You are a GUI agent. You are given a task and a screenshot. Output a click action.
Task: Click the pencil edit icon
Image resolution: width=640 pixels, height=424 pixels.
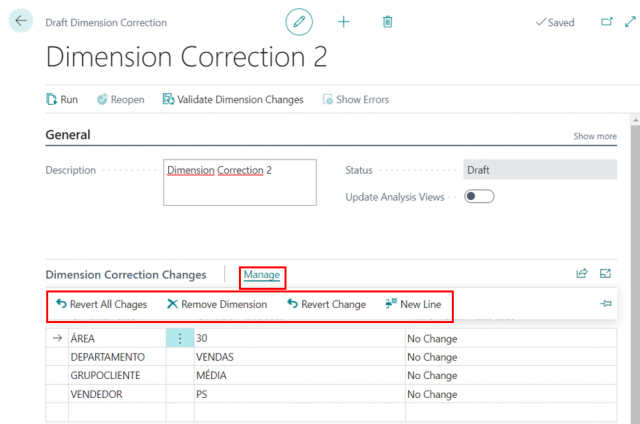(299, 21)
